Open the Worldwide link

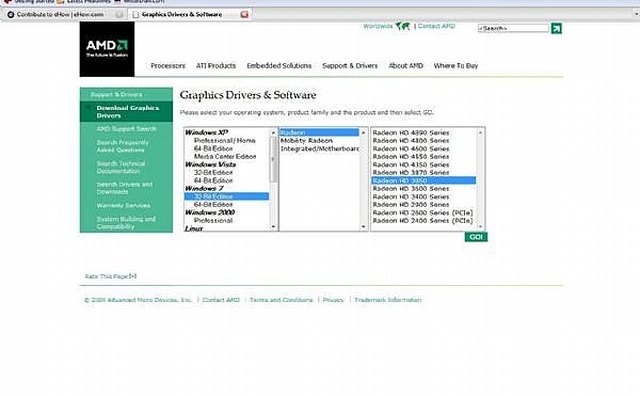click(x=378, y=26)
